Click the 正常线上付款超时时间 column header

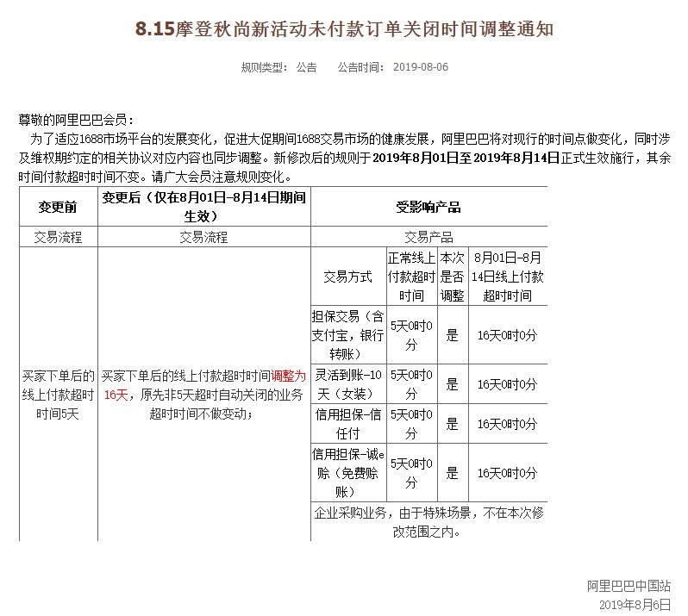point(411,277)
